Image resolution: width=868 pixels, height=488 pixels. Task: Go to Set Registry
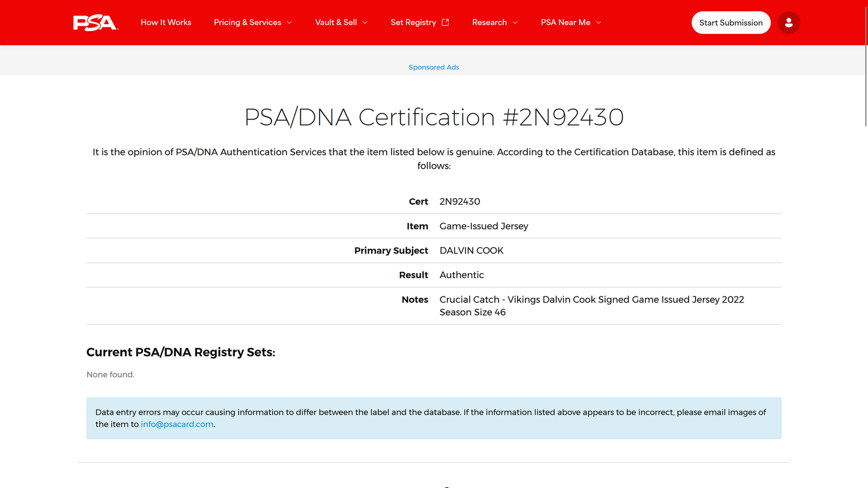tap(413, 22)
